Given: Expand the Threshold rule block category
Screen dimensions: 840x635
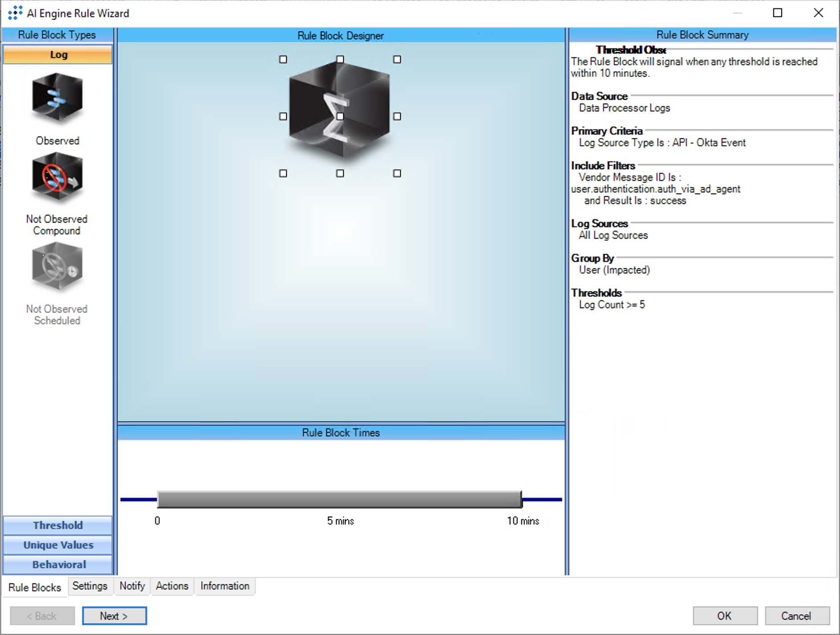Looking at the screenshot, I should [58, 525].
